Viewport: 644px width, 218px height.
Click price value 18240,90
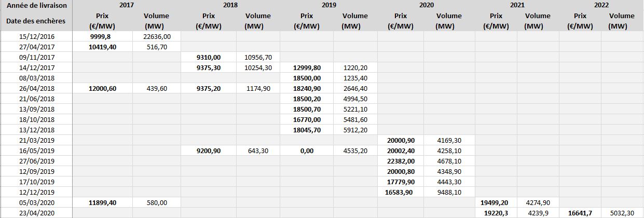point(307,88)
